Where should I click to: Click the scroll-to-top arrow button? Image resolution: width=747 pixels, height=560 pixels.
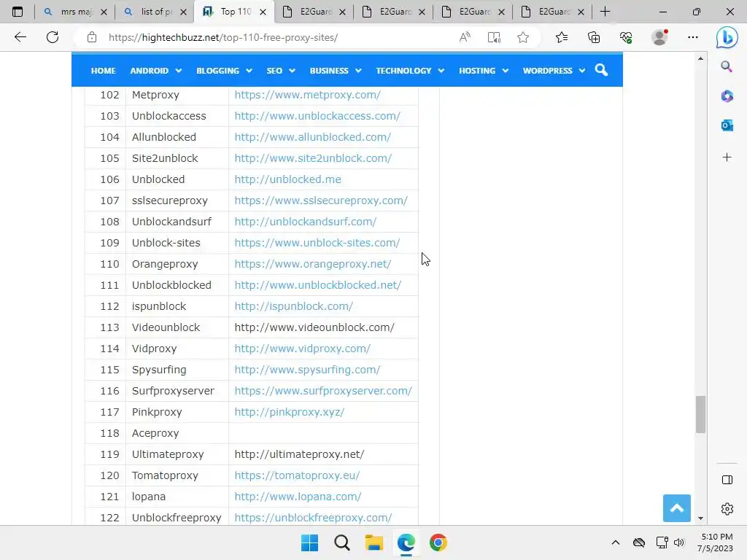[676, 508]
